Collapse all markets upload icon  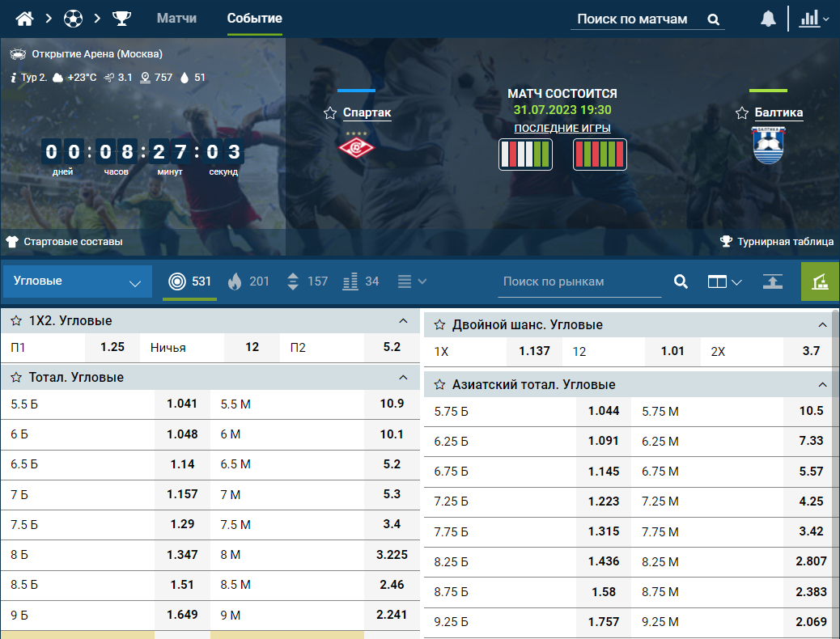773,281
